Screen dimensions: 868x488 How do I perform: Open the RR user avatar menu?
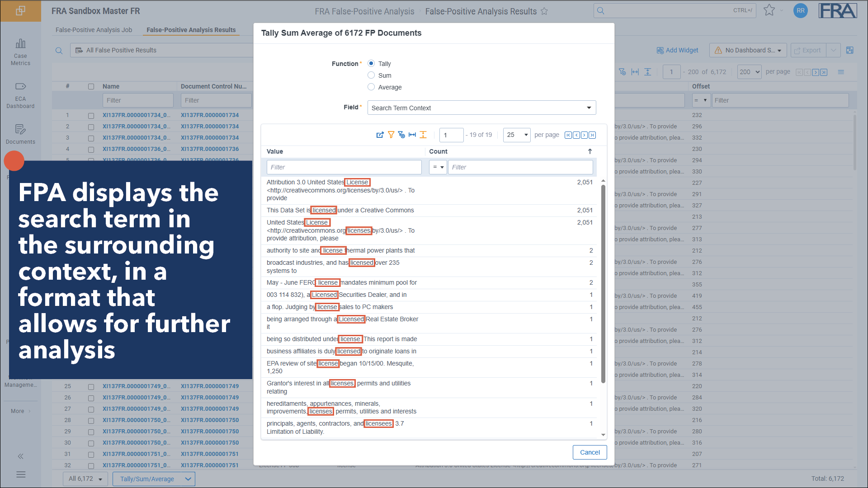[x=801, y=11]
